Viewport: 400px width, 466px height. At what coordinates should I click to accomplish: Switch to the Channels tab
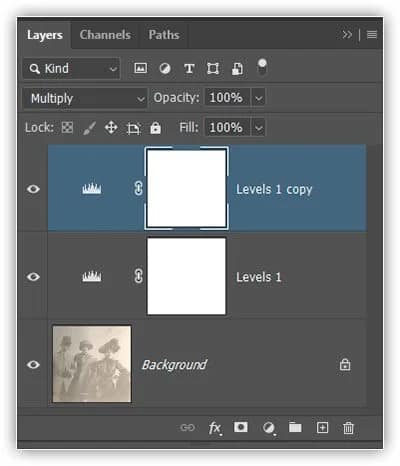[x=105, y=35]
